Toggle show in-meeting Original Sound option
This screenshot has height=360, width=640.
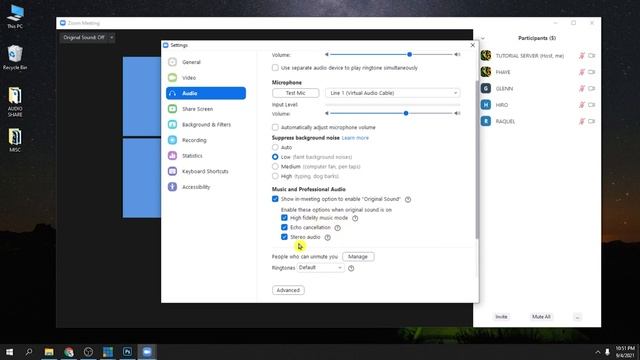[275, 199]
